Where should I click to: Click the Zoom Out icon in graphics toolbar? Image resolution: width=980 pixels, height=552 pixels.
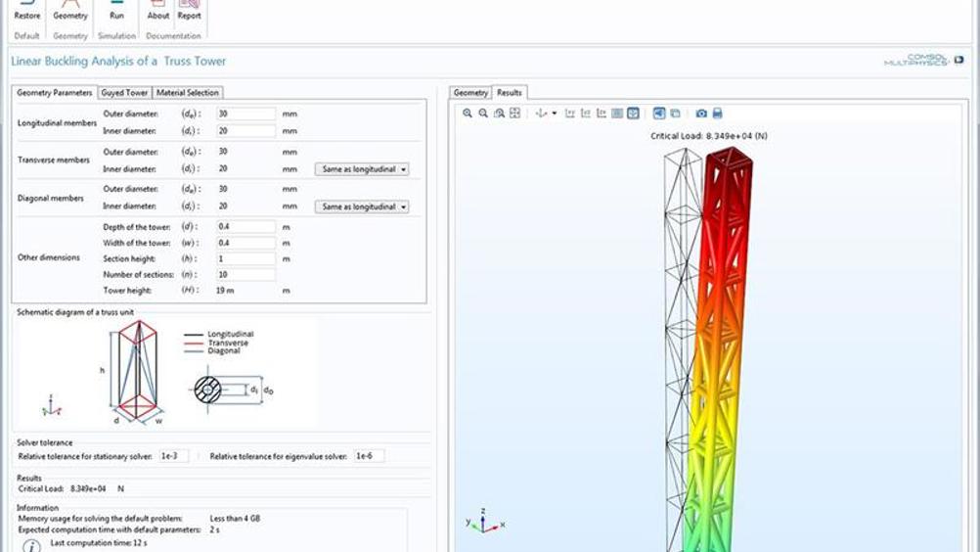point(483,114)
